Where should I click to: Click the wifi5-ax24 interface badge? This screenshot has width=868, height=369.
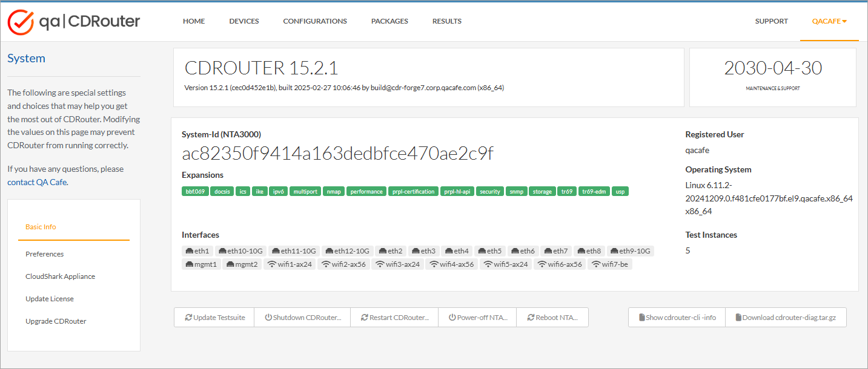(x=506, y=264)
